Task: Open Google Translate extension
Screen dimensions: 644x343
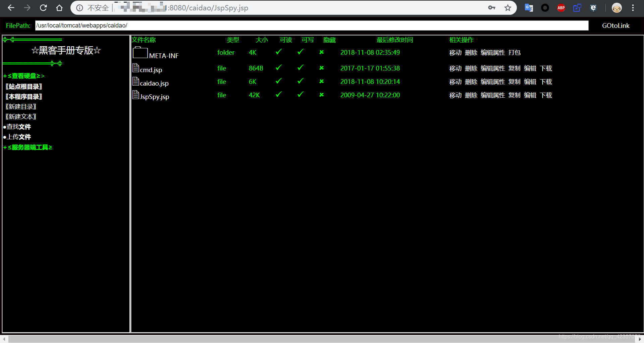Action: coord(529,8)
